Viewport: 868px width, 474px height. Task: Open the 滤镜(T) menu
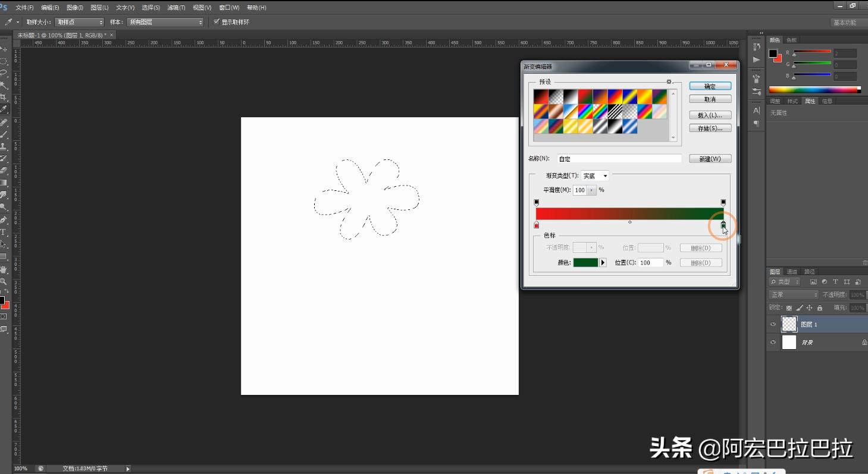point(176,8)
